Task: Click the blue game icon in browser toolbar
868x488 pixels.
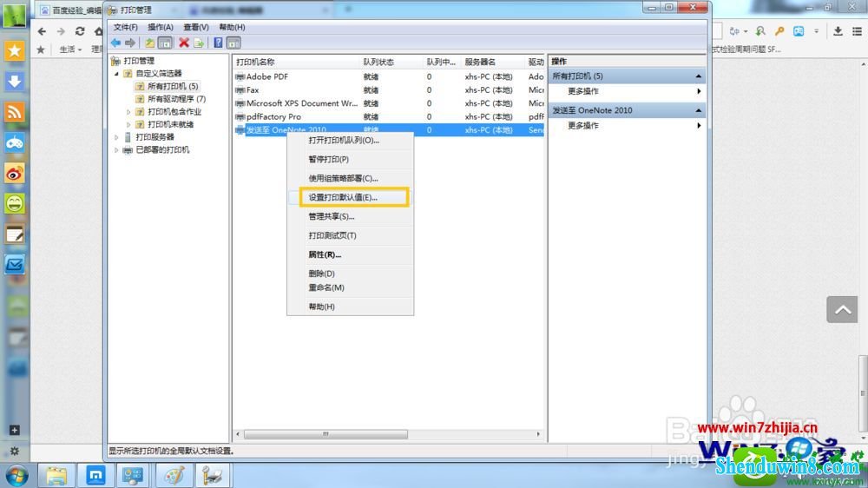Action: click(x=799, y=31)
